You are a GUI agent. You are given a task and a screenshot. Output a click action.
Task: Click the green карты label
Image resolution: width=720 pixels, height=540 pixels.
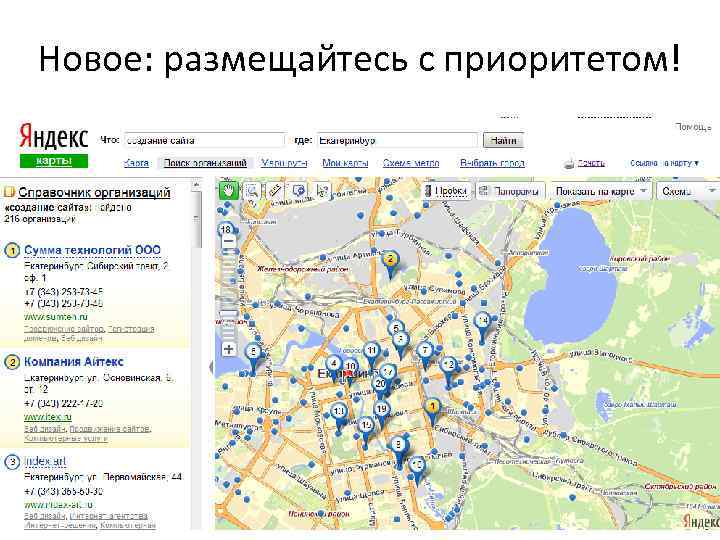tap(54, 161)
